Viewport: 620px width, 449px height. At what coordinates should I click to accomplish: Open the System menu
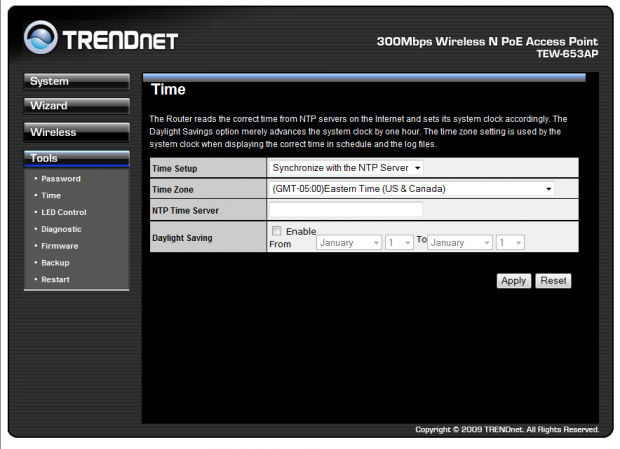pos(77,81)
